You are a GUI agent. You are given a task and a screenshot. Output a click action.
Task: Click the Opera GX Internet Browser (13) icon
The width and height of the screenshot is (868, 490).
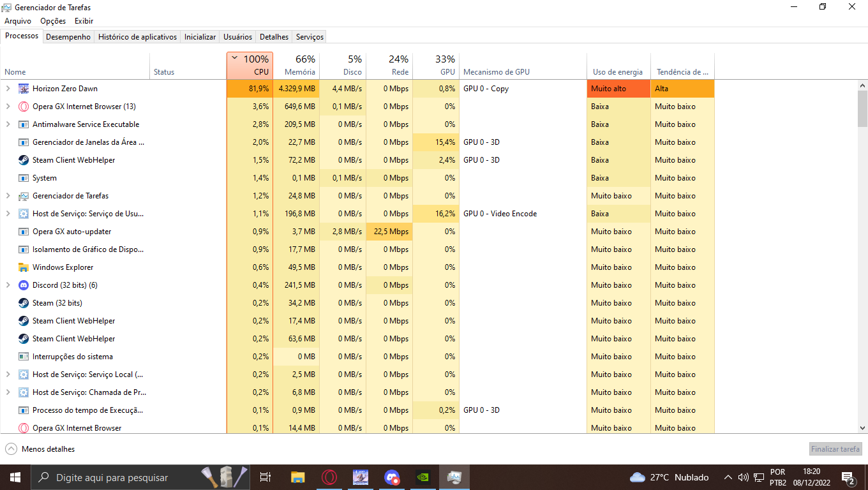coord(24,107)
